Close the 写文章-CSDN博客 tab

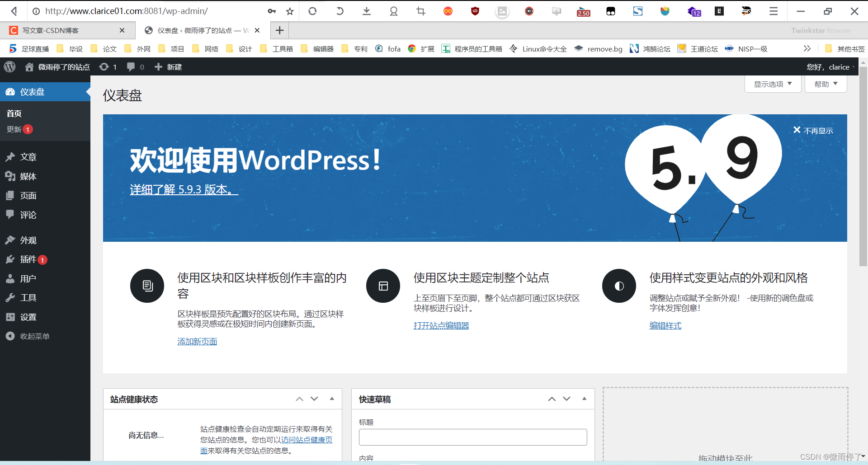coord(122,30)
